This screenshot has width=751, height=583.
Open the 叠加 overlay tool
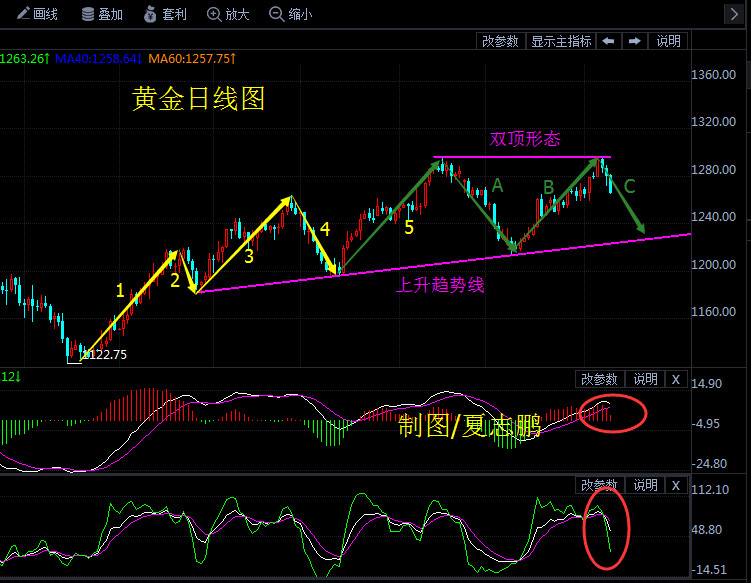click(102, 14)
